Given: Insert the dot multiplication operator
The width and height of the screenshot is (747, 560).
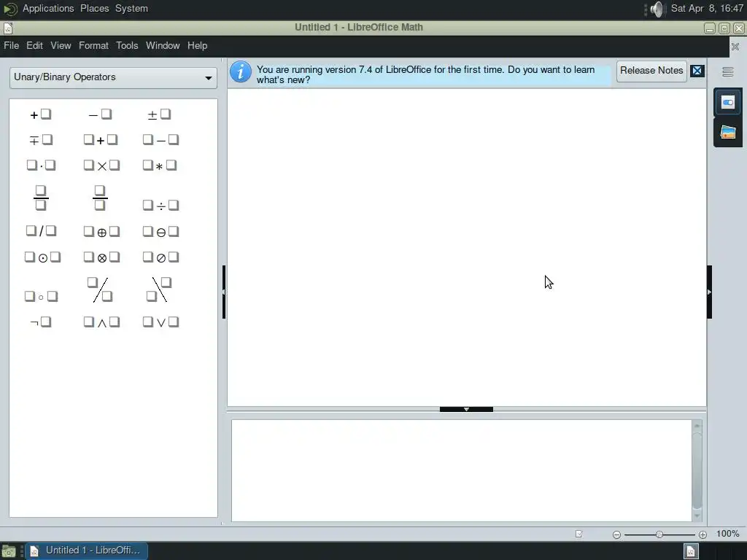Looking at the screenshot, I should coord(41,166).
